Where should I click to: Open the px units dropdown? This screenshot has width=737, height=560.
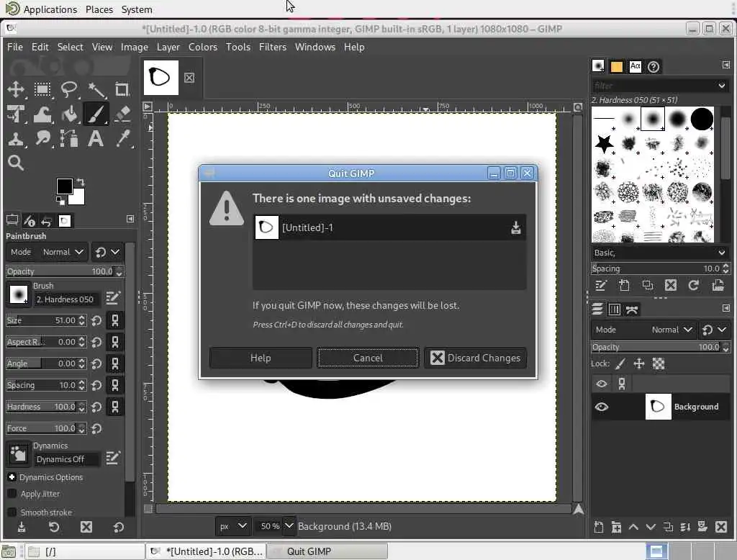pos(232,526)
